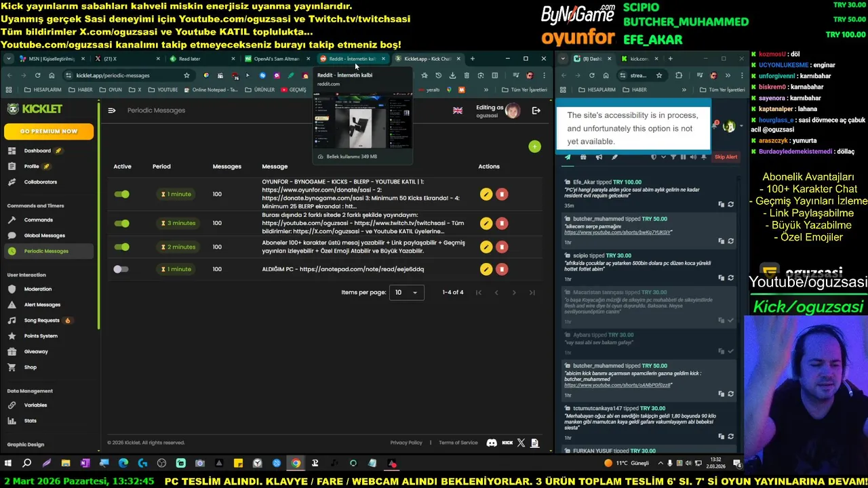Disable the OYUNFOR - BYNOGAME message toggle

pos(121,195)
